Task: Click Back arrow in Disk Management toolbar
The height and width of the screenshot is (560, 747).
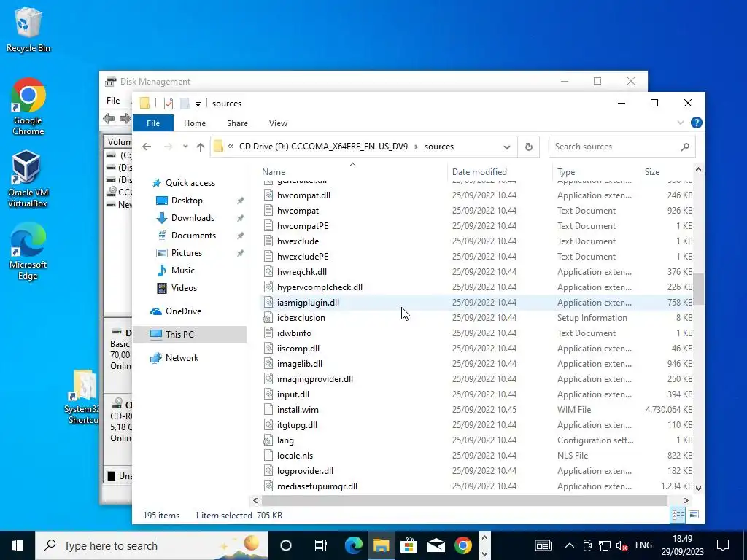Action: (109, 119)
